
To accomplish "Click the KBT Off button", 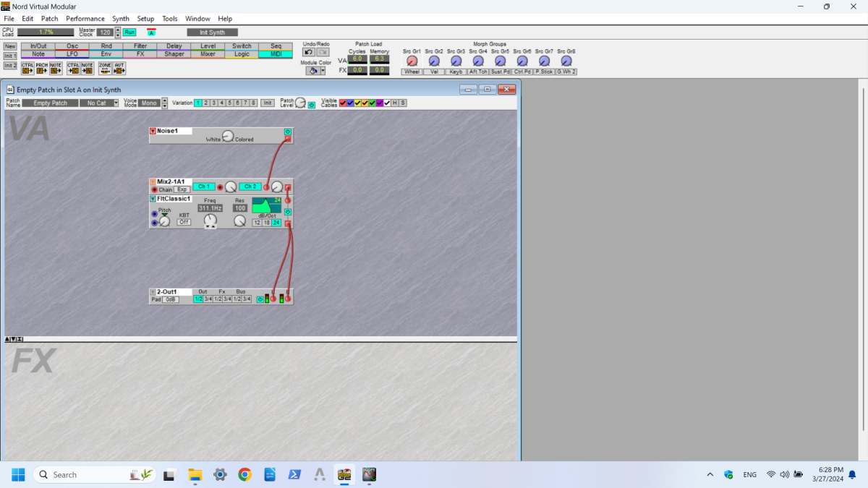I will [x=184, y=222].
